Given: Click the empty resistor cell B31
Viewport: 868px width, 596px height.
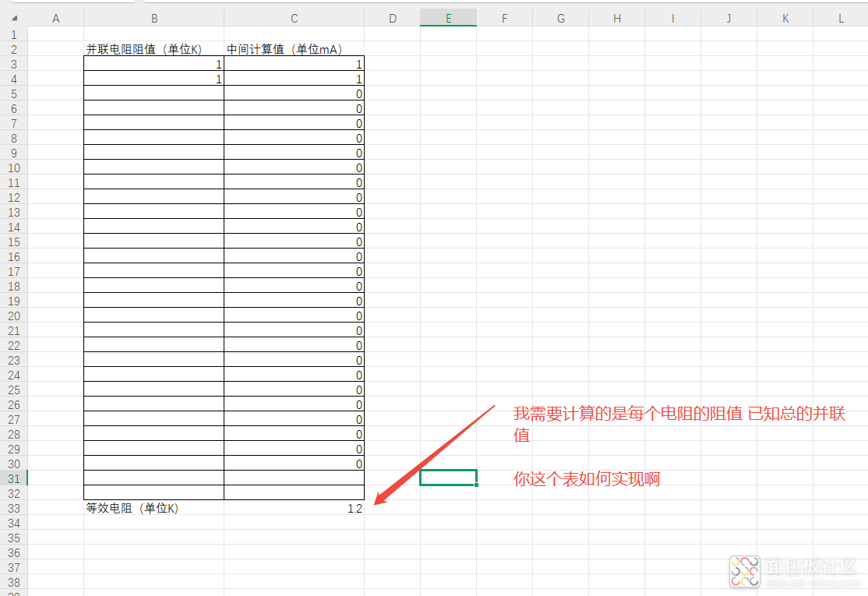Looking at the screenshot, I should [154, 478].
